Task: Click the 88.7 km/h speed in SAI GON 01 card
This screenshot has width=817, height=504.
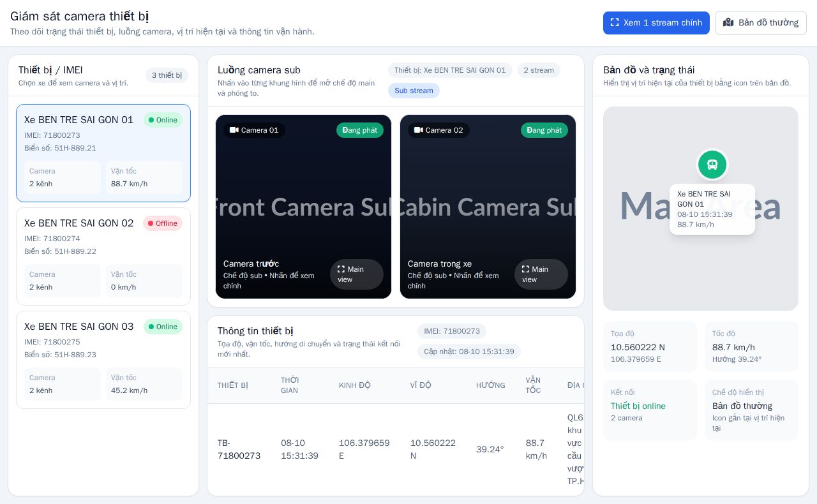Action: 129,184
